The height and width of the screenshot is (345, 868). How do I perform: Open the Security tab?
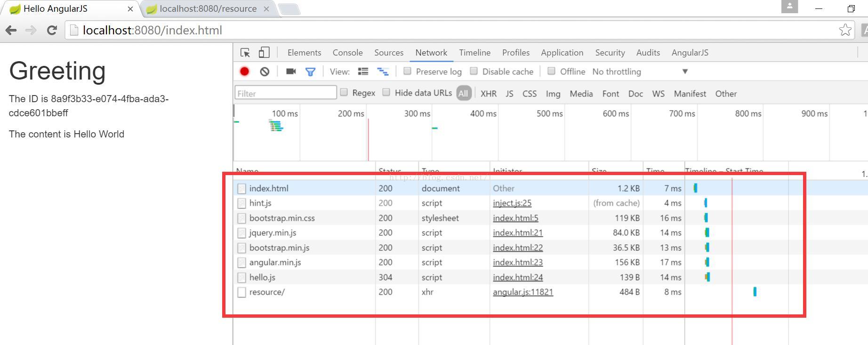[610, 53]
